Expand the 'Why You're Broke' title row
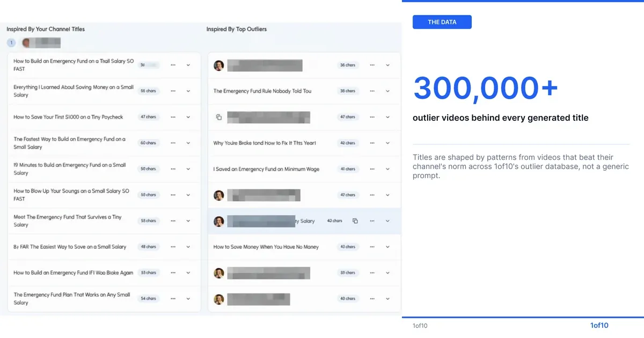 387,143
